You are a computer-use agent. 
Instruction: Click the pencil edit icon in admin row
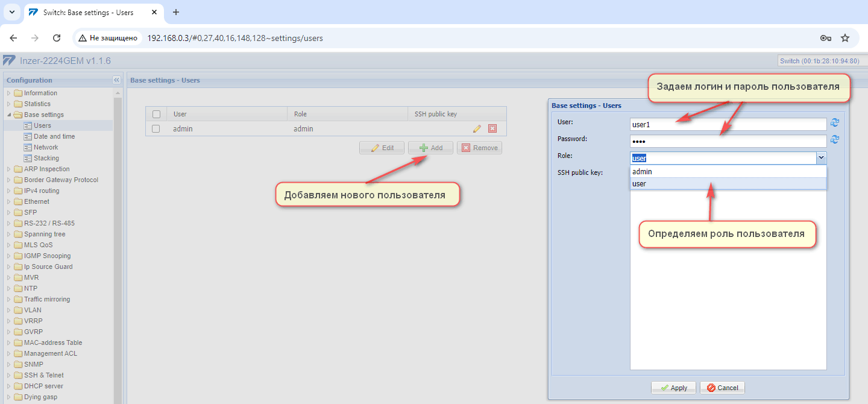pos(477,128)
